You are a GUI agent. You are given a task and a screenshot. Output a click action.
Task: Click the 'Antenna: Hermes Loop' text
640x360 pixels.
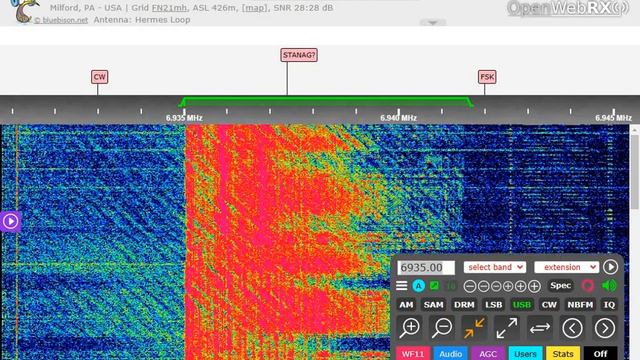[x=142, y=20]
